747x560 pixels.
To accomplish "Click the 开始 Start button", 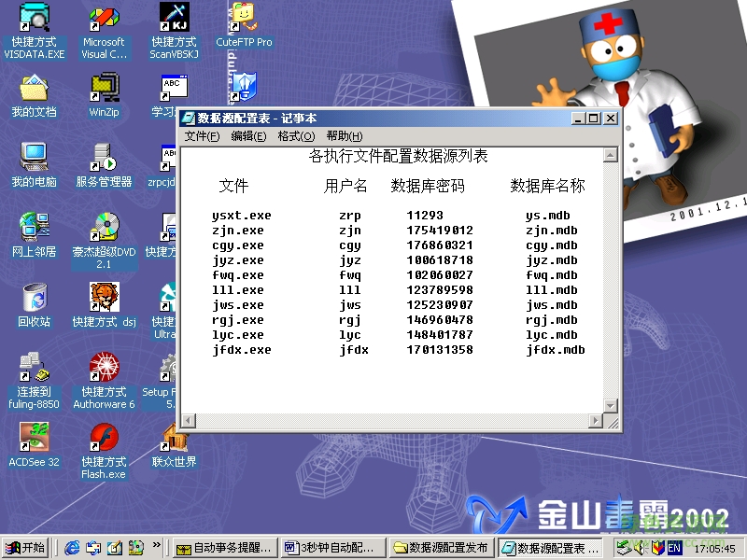I will [22, 547].
